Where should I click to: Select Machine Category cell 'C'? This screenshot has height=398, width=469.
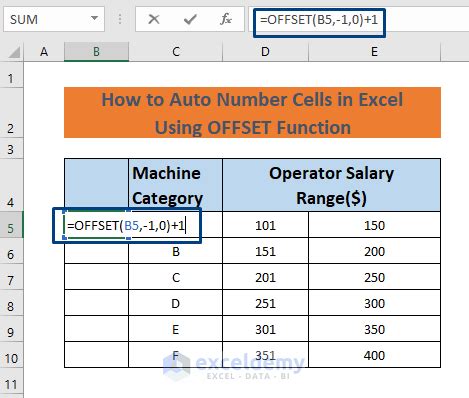[175, 277]
